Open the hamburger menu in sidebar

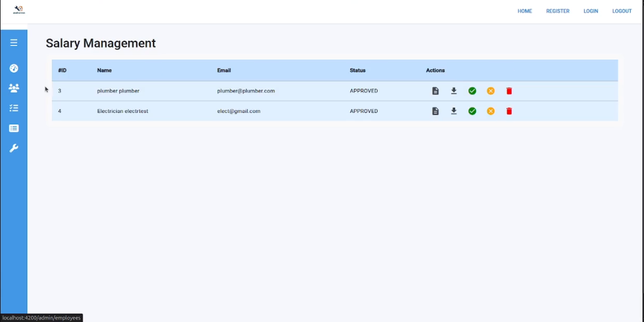tap(14, 43)
